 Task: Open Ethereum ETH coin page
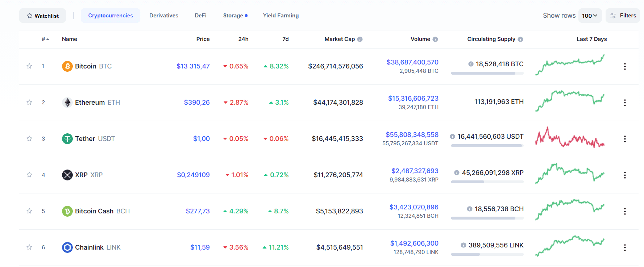97,103
